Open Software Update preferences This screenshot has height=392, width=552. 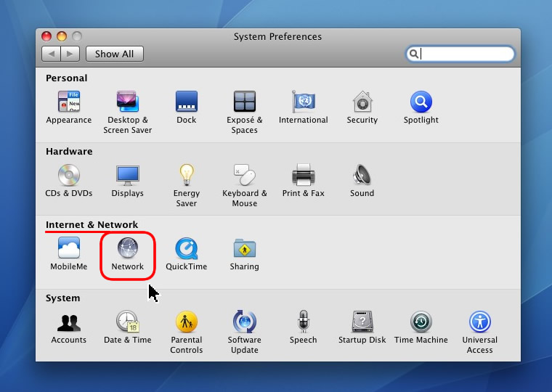click(244, 322)
